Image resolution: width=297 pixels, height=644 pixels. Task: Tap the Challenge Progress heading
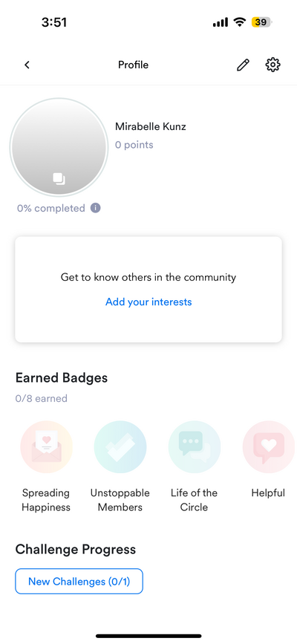pyautogui.click(x=76, y=550)
